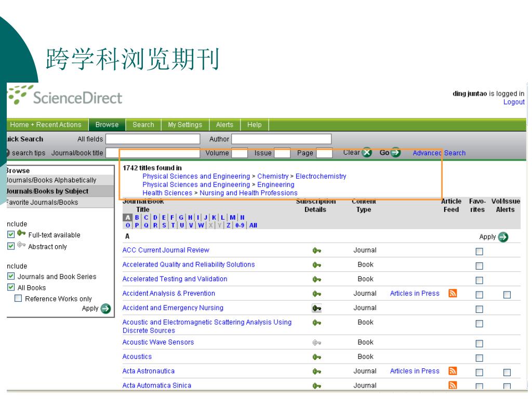Click key icon for Accelerated Testing and Validation
Screen dimensions: 532x399
316,280
